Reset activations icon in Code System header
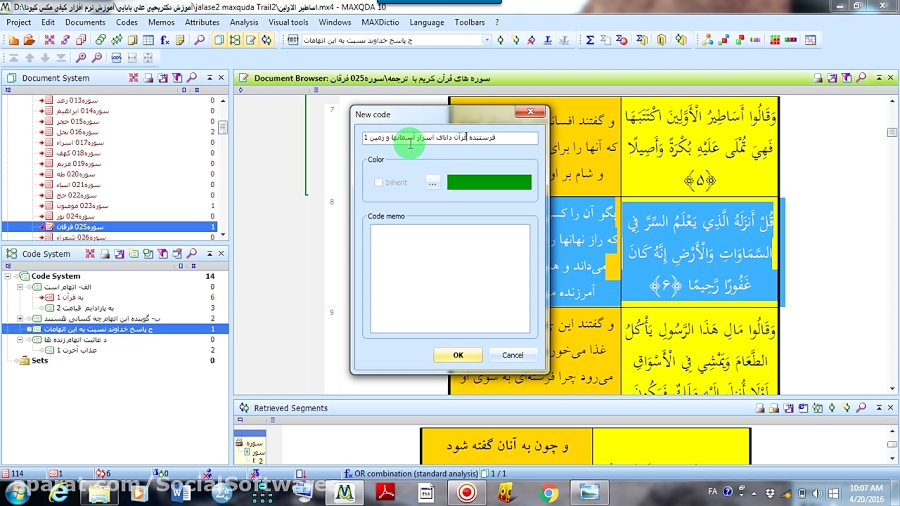The height and width of the screenshot is (506, 900). (90, 254)
